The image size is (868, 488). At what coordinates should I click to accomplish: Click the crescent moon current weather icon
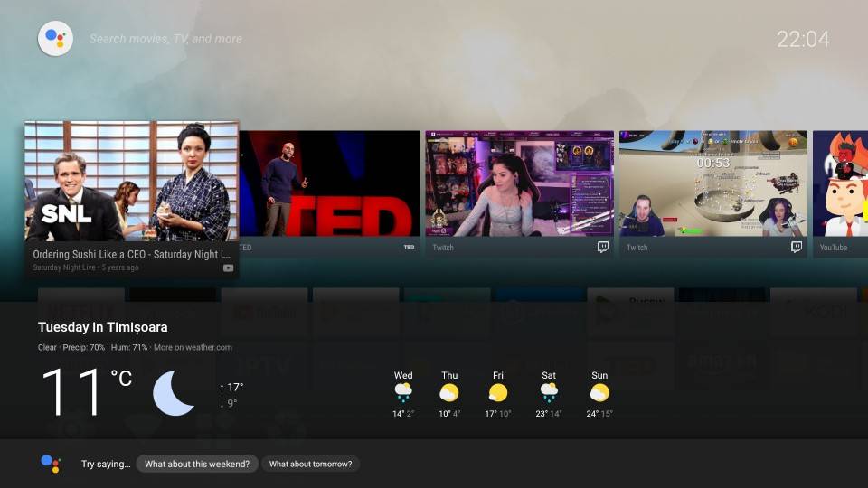tap(174, 393)
